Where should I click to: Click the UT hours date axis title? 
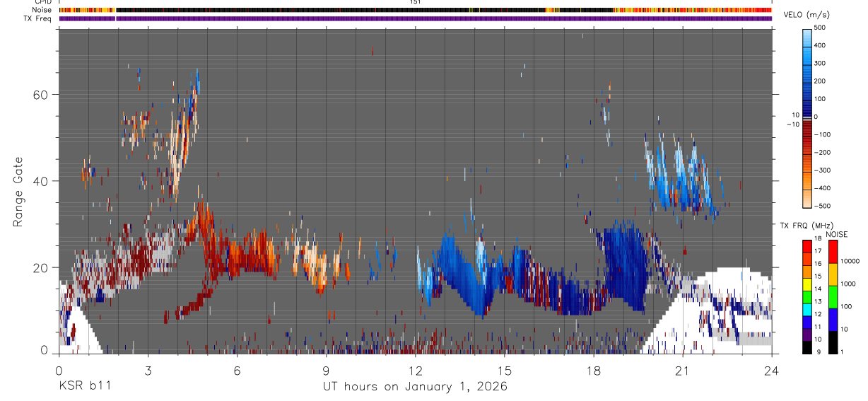[415, 387]
